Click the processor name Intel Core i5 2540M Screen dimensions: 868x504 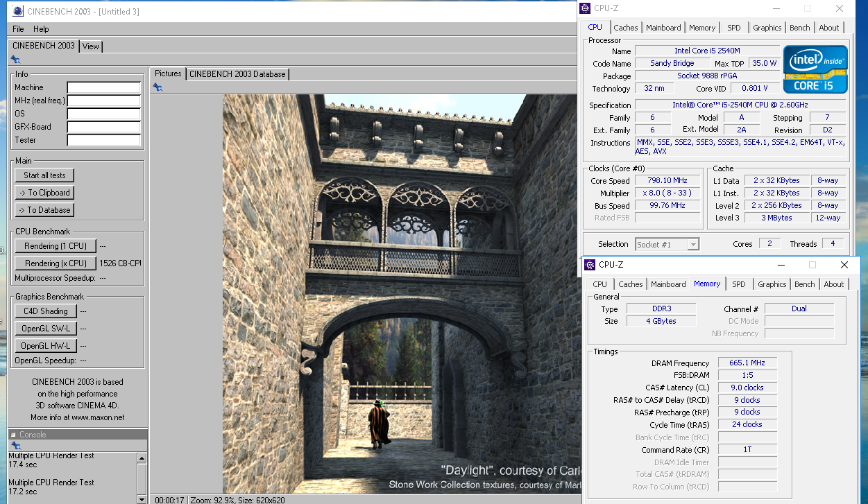[707, 51]
